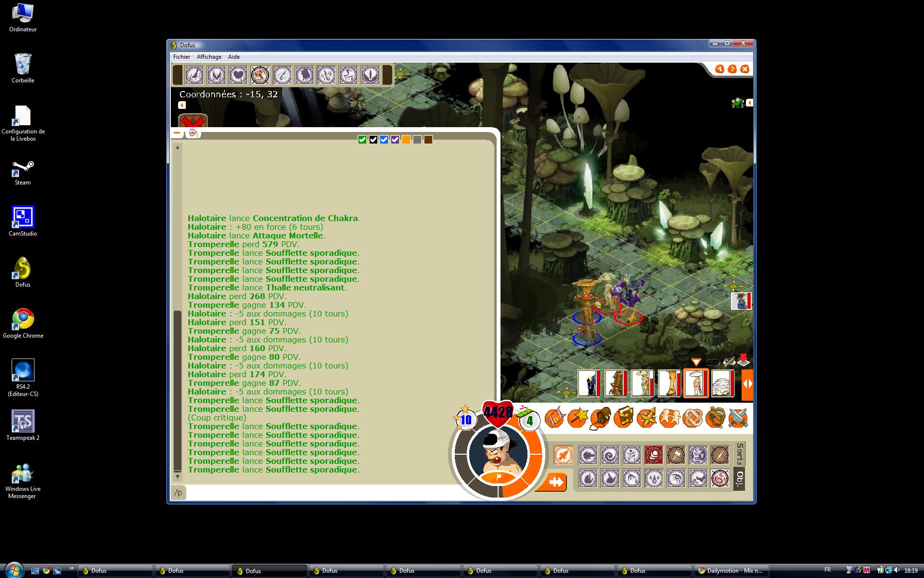Toggle the blue chat filter checkbox
This screenshot has height=578, width=924.
384,140
